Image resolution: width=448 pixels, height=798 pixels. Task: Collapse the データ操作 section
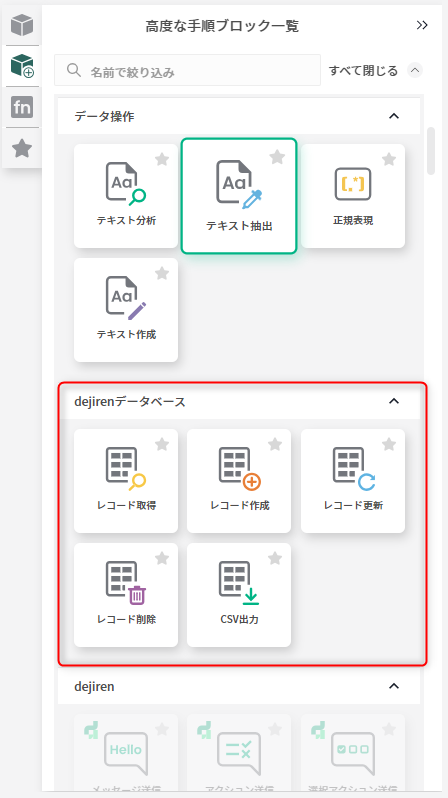[x=394, y=116]
